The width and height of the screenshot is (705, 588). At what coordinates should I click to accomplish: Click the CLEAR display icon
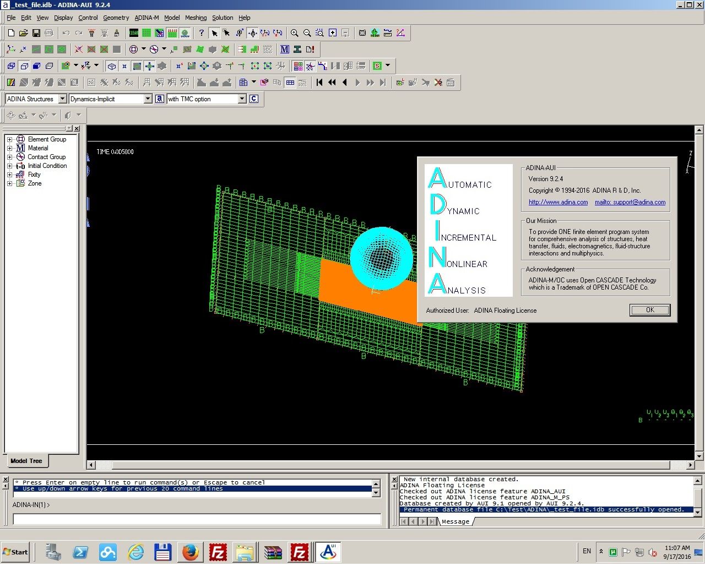pyautogui.click(x=134, y=33)
